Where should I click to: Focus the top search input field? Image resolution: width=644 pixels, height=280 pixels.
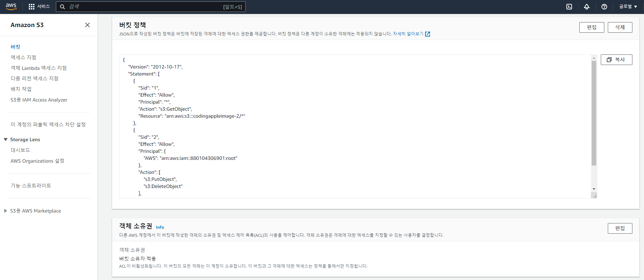tap(151, 7)
